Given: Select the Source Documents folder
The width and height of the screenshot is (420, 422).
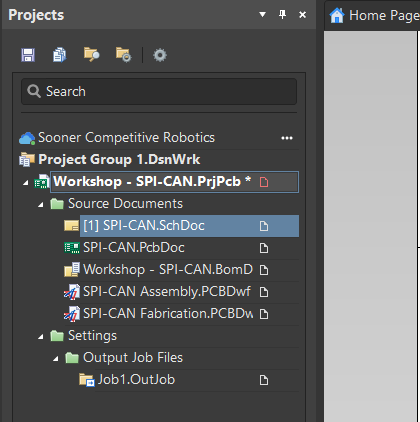Looking at the screenshot, I should tap(125, 204).
